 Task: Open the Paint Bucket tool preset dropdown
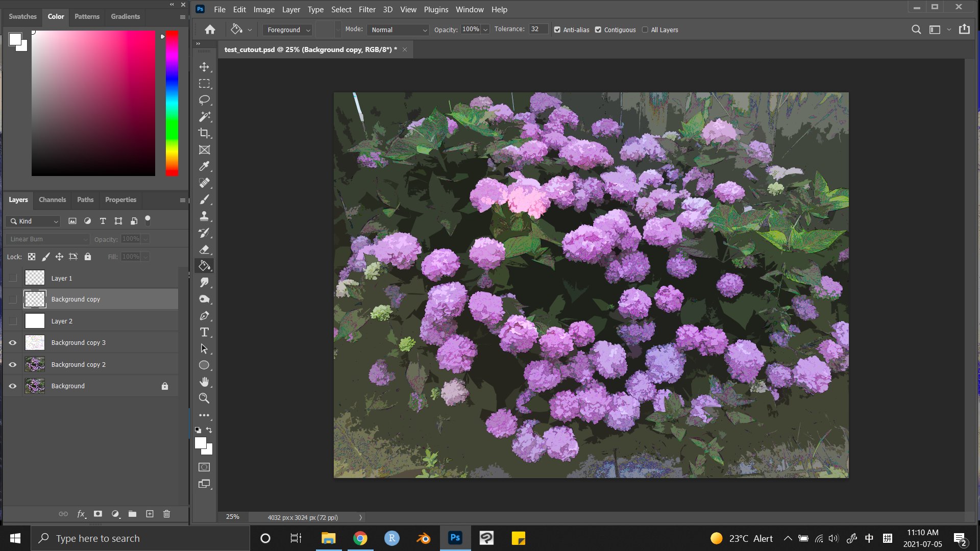(x=250, y=30)
